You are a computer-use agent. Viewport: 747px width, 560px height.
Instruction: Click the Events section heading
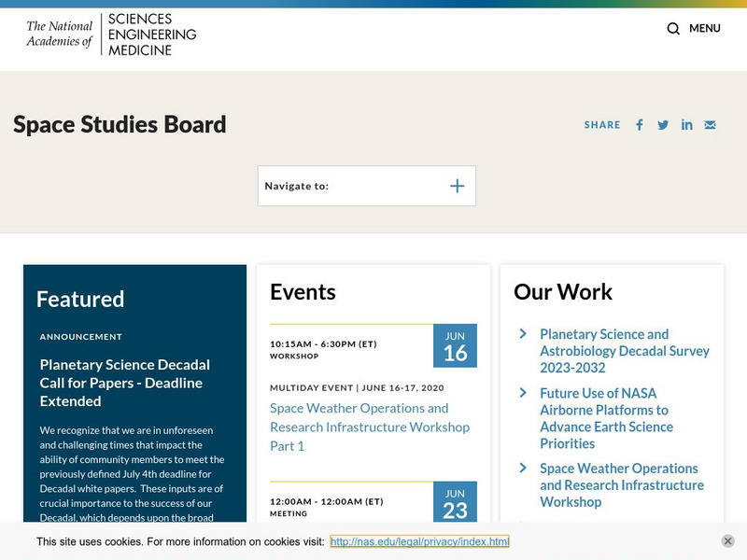302,292
